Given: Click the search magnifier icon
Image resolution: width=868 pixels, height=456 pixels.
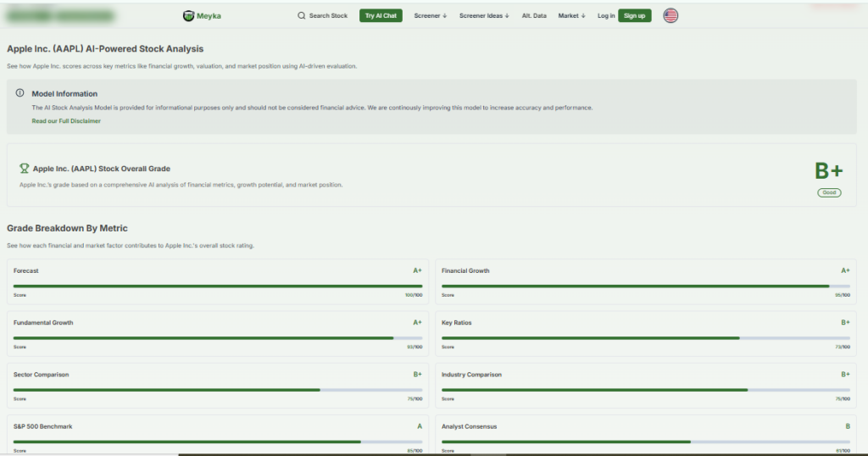Looking at the screenshot, I should click(x=302, y=15).
